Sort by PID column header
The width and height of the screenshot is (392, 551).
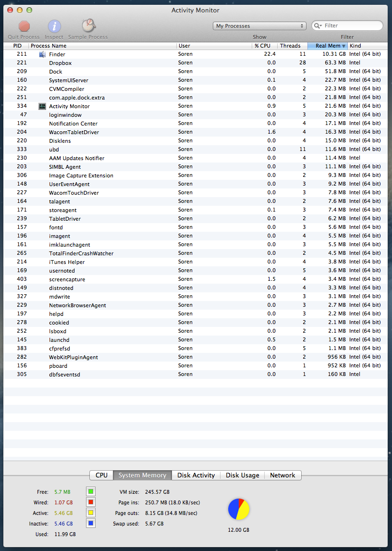coord(16,46)
